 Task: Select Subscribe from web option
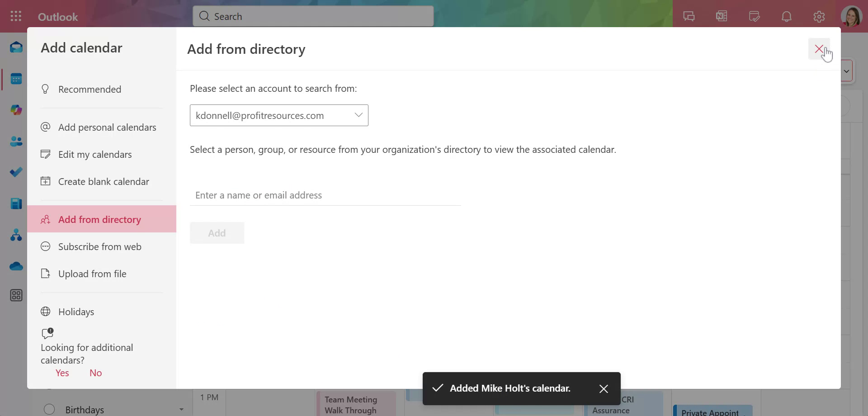pos(99,246)
